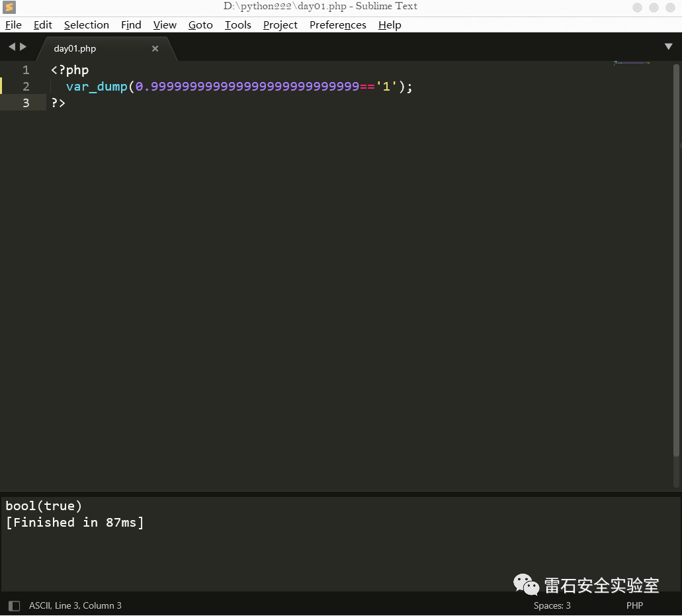Close the day01.php tab
The height and width of the screenshot is (616, 682).
(155, 48)
